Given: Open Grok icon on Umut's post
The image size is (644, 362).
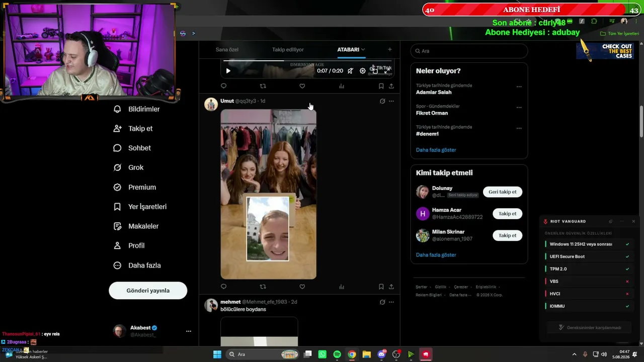Looking at the screenshot, I should click(382, 101).
